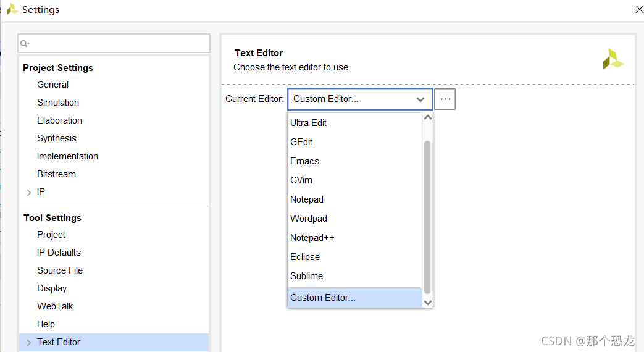Select Elaboration in Project Settings
Image resolution: width=644 pixels, height=352 pixels.
pyautogui.click(x=59, y=120)
